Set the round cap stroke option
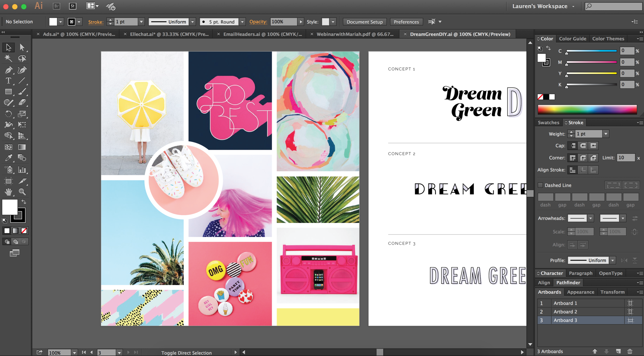Screen dimensions: 644x356 tap(583, 146)
